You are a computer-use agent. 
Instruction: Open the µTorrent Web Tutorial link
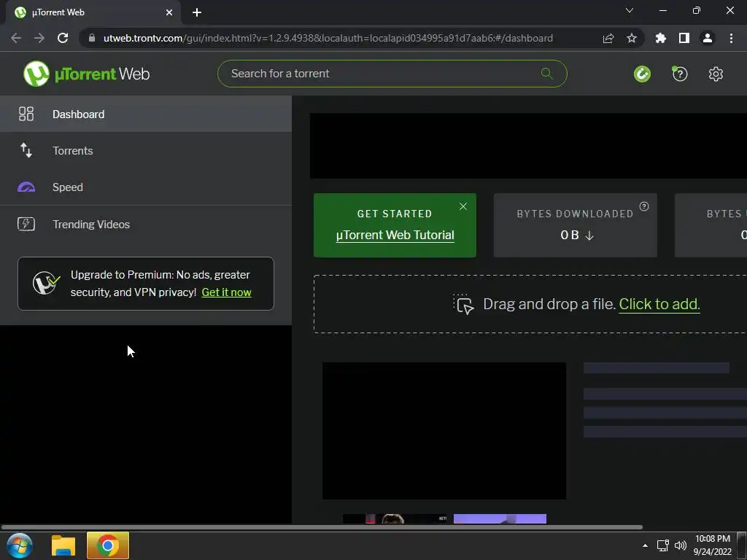(395, 236)
